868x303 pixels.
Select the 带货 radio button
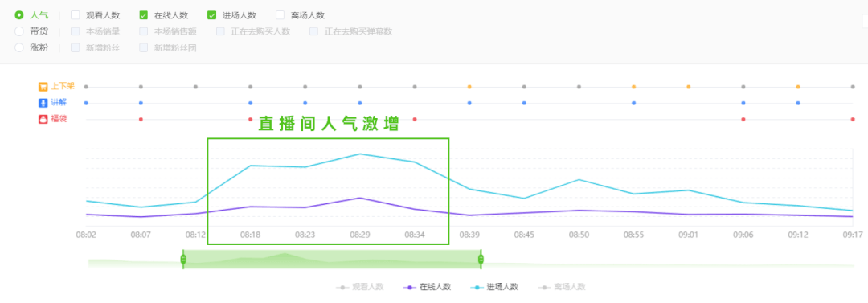[x=19, y=31]
